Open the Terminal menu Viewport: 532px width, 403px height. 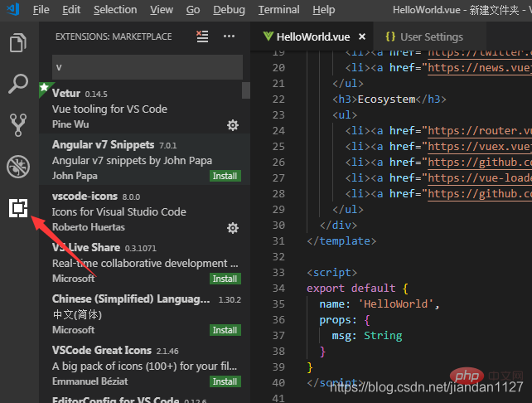pyautogui.click(x=279, y=10)
